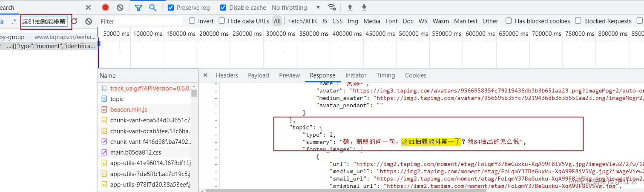Filter requests by CSS type
Image resolution: width=644 pixels, height=192 pixels.
(337, 21)
